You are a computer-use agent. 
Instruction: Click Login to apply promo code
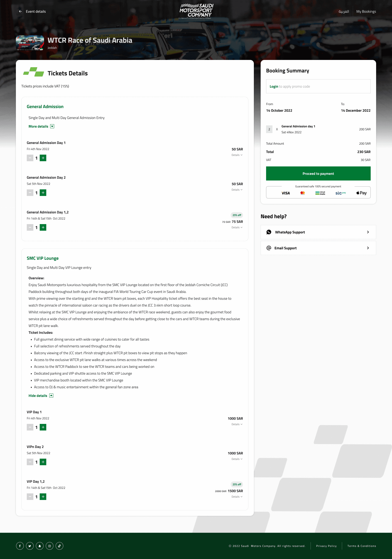274,87
